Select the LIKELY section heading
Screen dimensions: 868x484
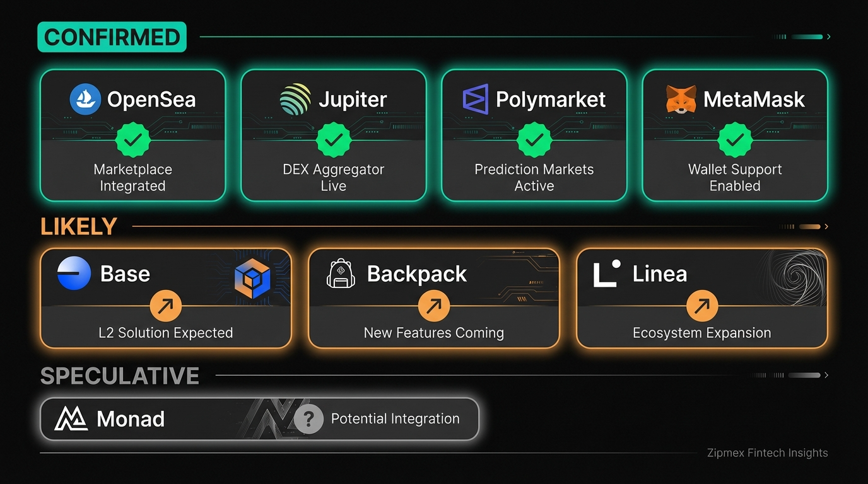(x=79, y=226)
